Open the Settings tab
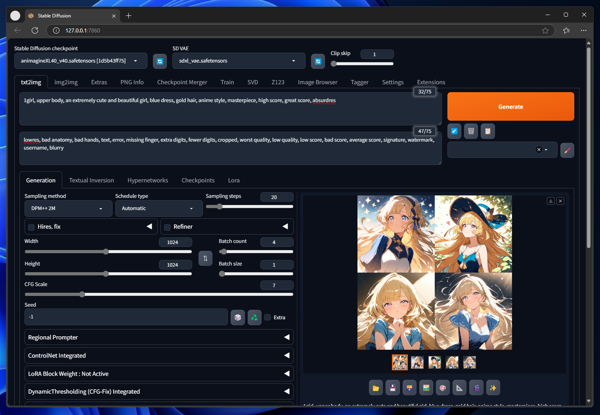This screenshot has height=415, width=600. [393, 82]
